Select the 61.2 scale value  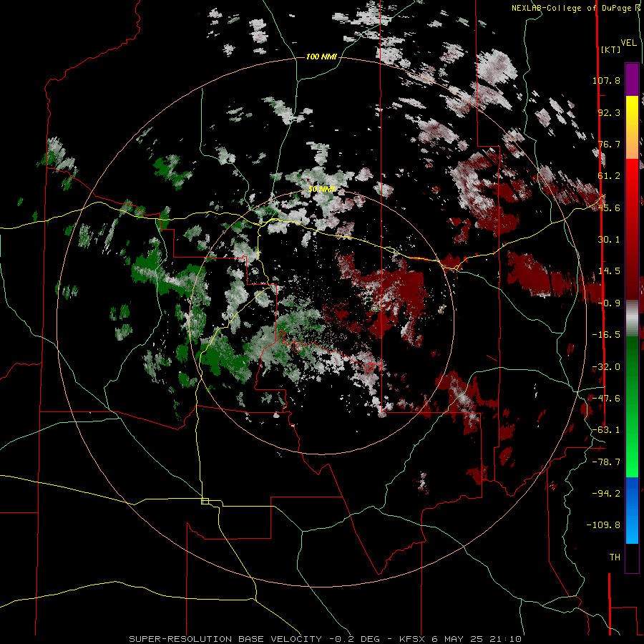pyautogui.click(x=609, y=176)
